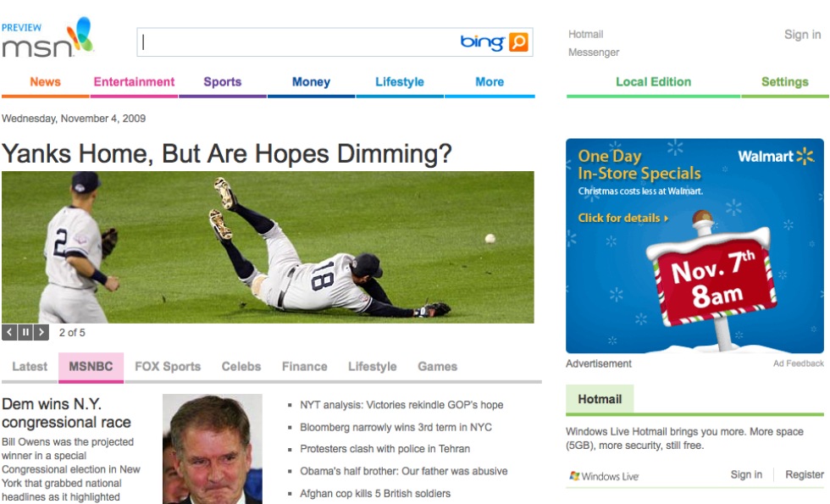The height and width of the screenshot is (504, 830).
Task: Open the Sports navigation tab
Action: coord(222,82)
